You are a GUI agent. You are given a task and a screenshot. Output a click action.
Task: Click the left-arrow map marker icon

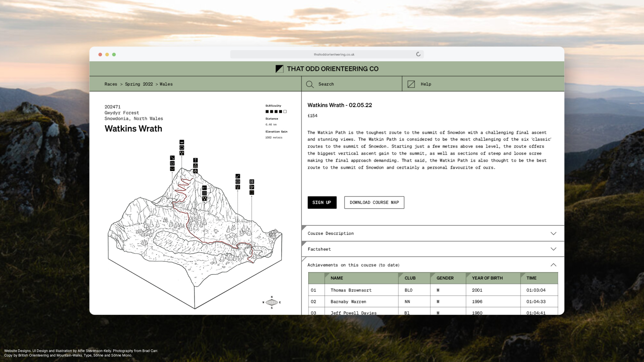[205, 188]
